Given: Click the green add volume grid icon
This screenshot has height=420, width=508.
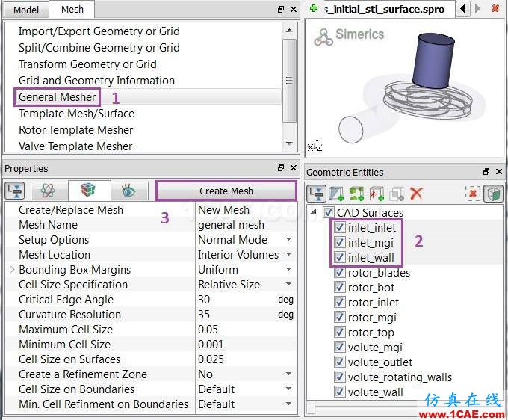Looking at the screenshot, I should pyautogui.click(x=356, y=194).
